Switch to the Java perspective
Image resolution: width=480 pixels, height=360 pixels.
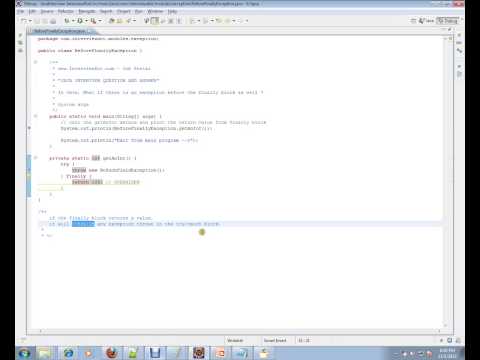tap(427, 21)
